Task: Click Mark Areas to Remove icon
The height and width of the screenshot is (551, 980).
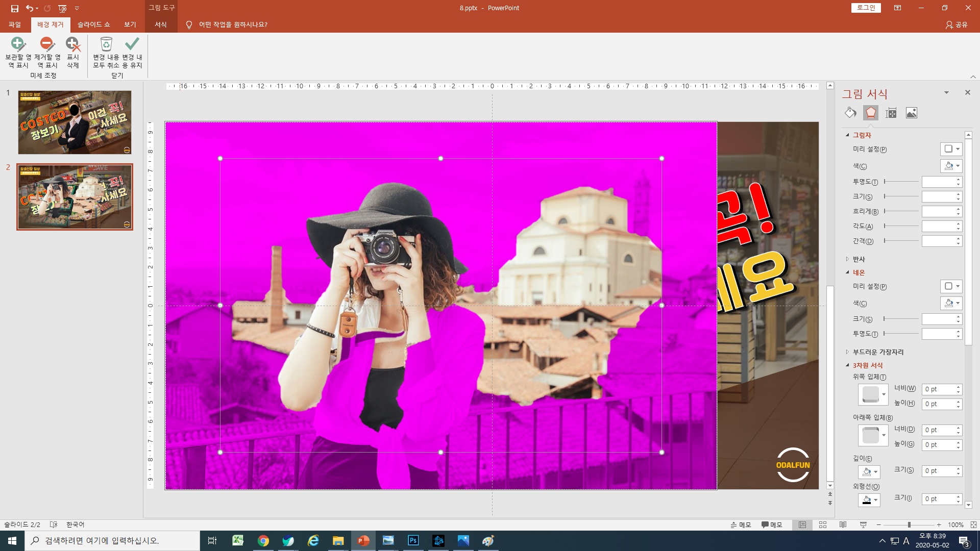Action: [x=47, y=44]
